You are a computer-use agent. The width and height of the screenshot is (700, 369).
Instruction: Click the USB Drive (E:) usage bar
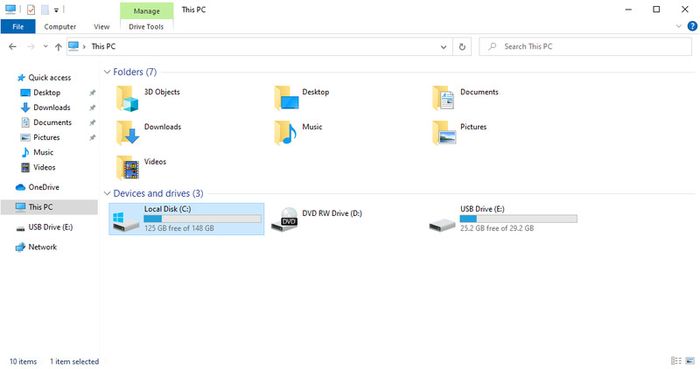(x=518, y=219)
